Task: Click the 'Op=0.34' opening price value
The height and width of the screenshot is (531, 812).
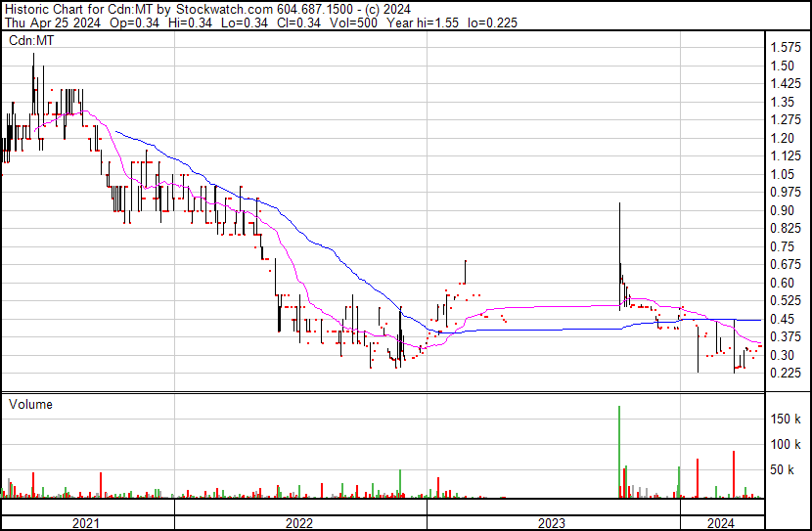Action: tap(135, 22)
